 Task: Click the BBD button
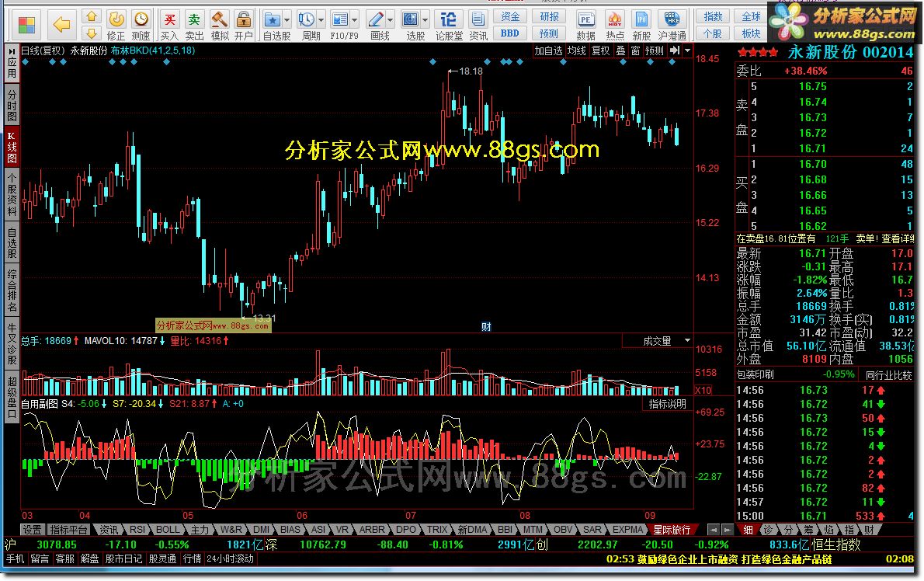[510, 33]
